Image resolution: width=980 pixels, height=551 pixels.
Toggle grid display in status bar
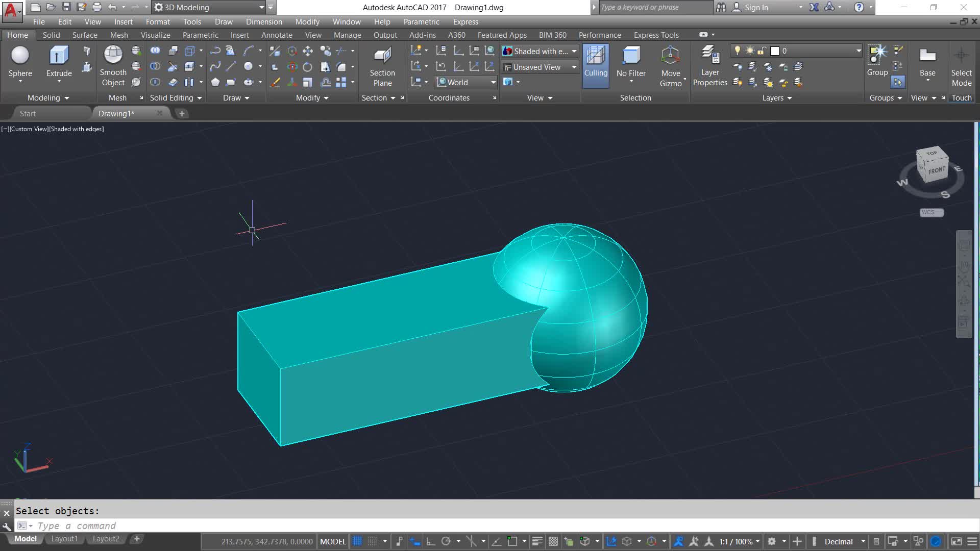tap(357, 541)
